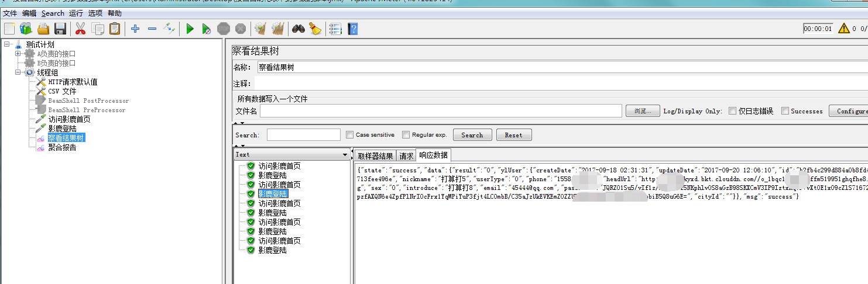868x284 pixels.
Task: Click the green Start run button
Action: pos(190,29)
